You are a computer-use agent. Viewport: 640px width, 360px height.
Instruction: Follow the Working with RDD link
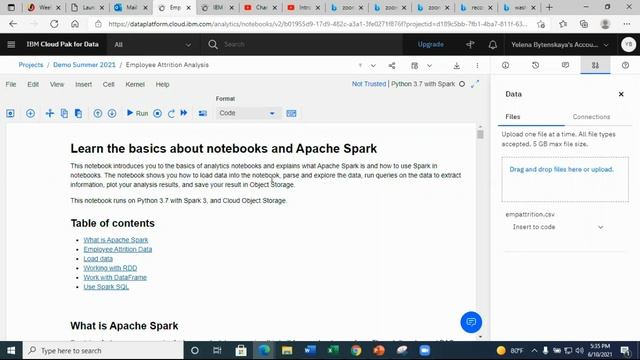(x=110, y=268)
